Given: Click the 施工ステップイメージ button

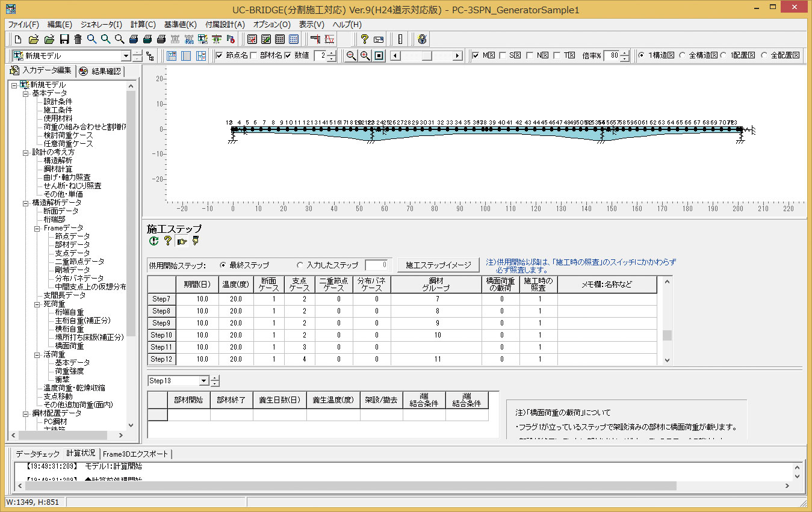Looking at the screenshot, I should (x=438, y=265).
